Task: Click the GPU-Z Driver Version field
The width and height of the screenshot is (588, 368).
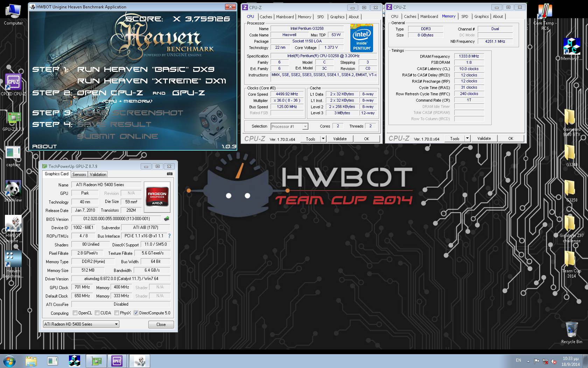Action: [121, 279]
